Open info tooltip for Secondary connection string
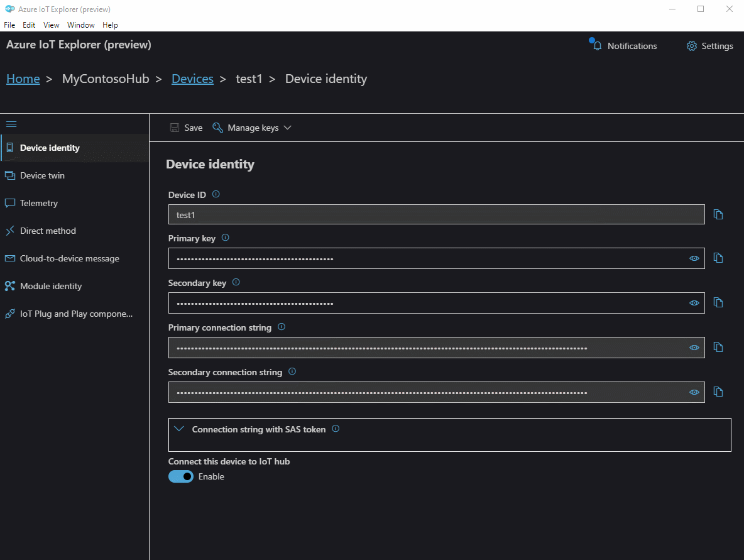Image resolution: width=744 pixels, height=560 pixels. [x=292, y=371]
